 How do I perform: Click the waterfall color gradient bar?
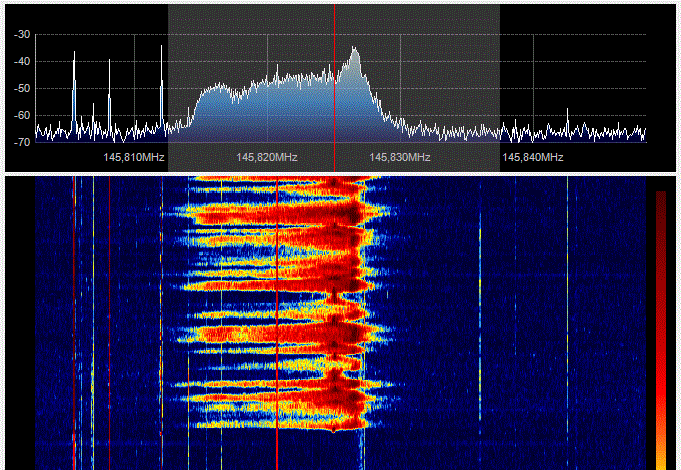(661, 330)
